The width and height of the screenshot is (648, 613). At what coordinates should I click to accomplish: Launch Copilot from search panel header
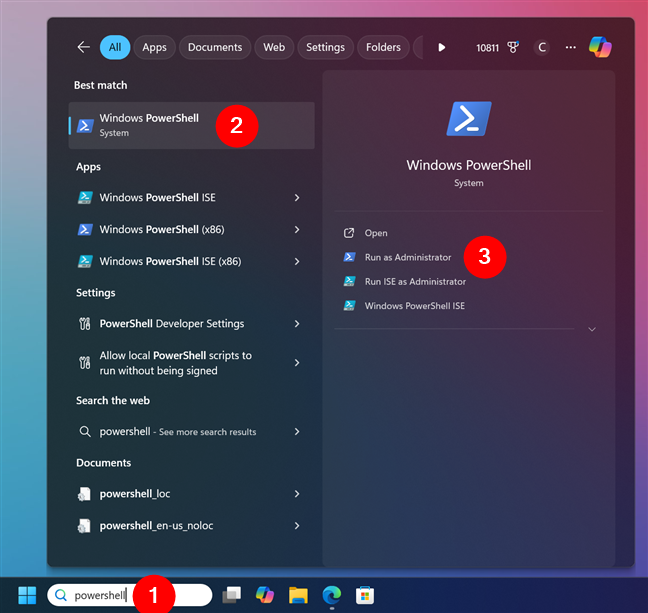click(600, 47)
